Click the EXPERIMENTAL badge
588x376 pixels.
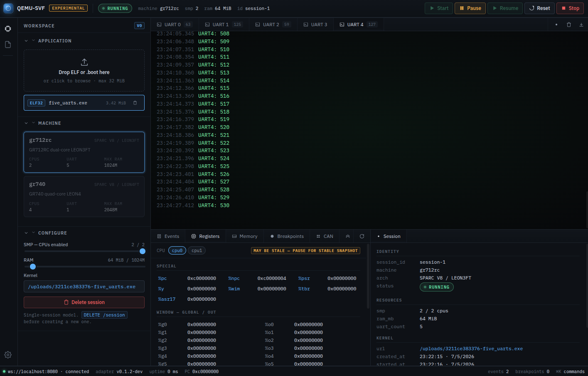point(69,8)
